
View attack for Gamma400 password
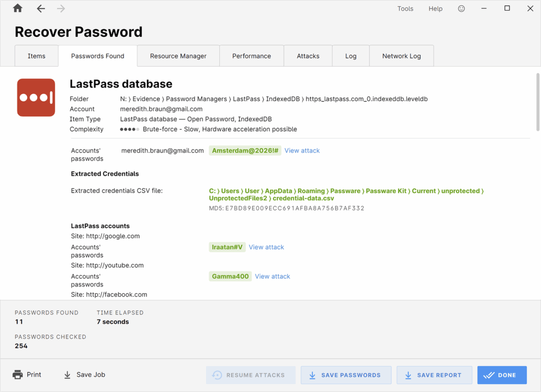tap(273, 276)
